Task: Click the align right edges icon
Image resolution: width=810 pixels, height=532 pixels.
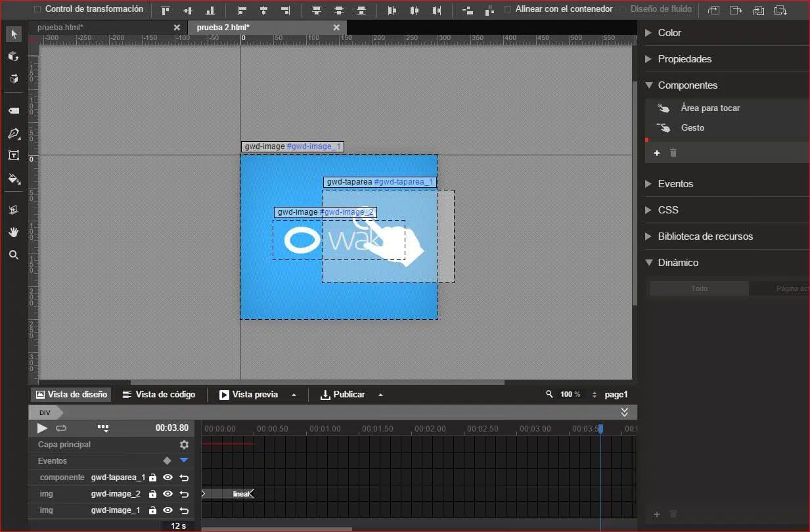Action: click(x=285, y=11)
